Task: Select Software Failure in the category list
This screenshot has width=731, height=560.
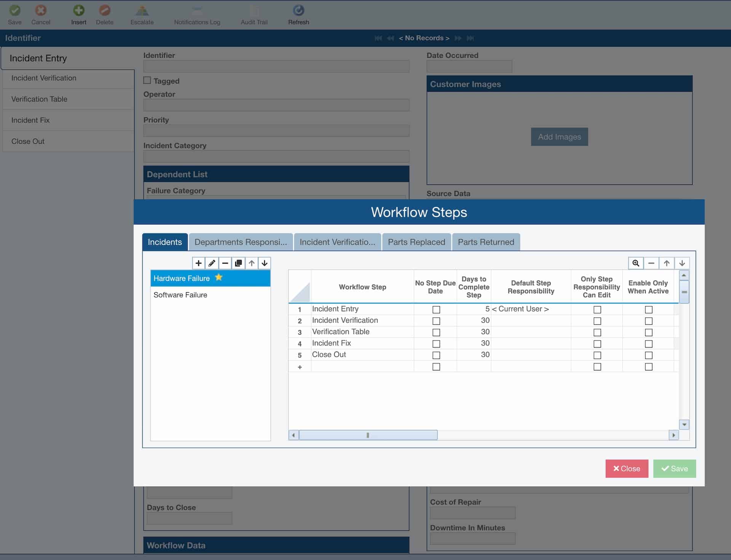Action: 180,294
